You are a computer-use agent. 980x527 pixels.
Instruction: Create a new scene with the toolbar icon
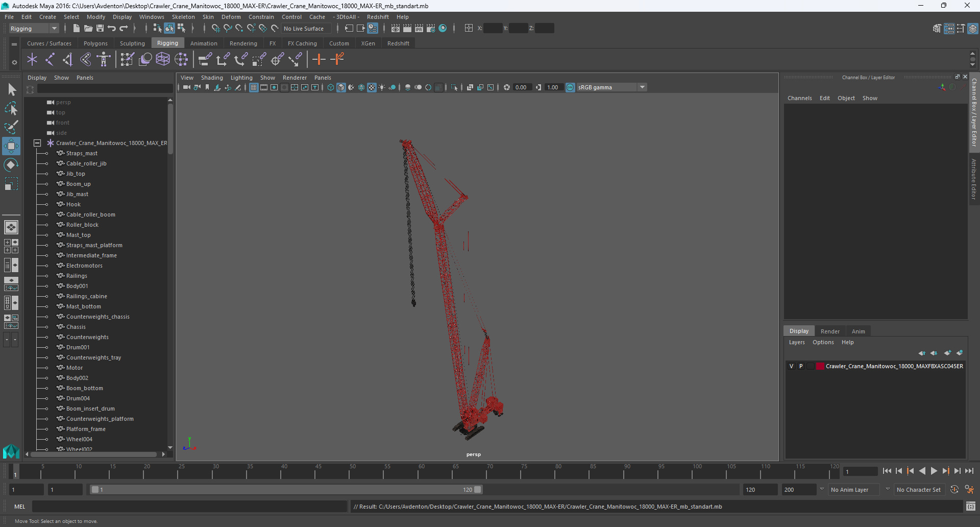click(77, 29)
